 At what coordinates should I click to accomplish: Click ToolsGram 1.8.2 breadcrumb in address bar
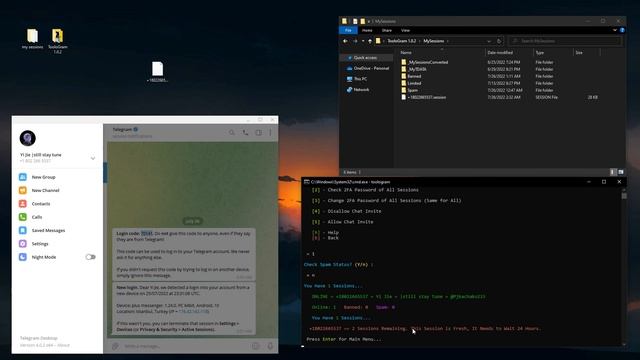(402, 41)
